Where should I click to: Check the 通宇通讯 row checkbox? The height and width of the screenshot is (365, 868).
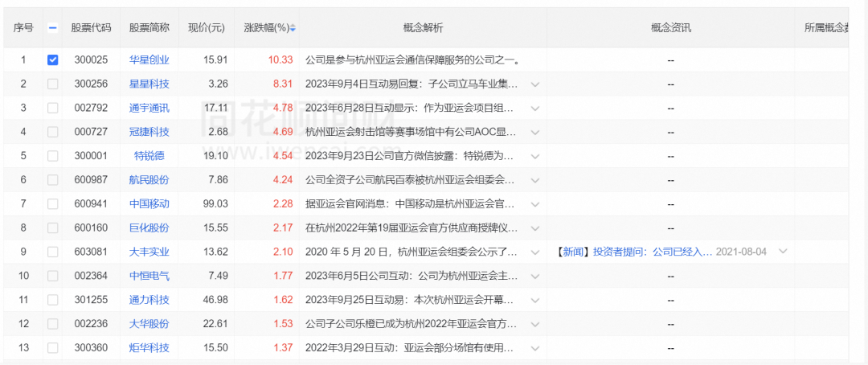[x=52, y=108]
